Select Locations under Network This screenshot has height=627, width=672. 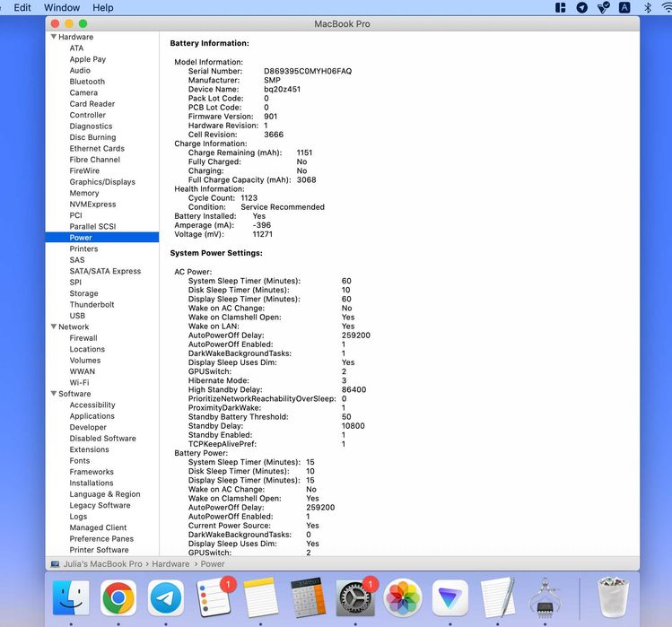point(87,349)
